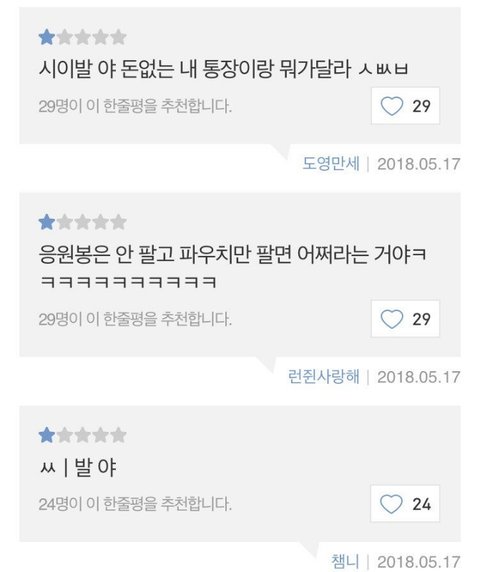Image resolution: width=480 pixels, height=572 pixels.
Task: Click blue star on third review
Action: pos(47,435)
